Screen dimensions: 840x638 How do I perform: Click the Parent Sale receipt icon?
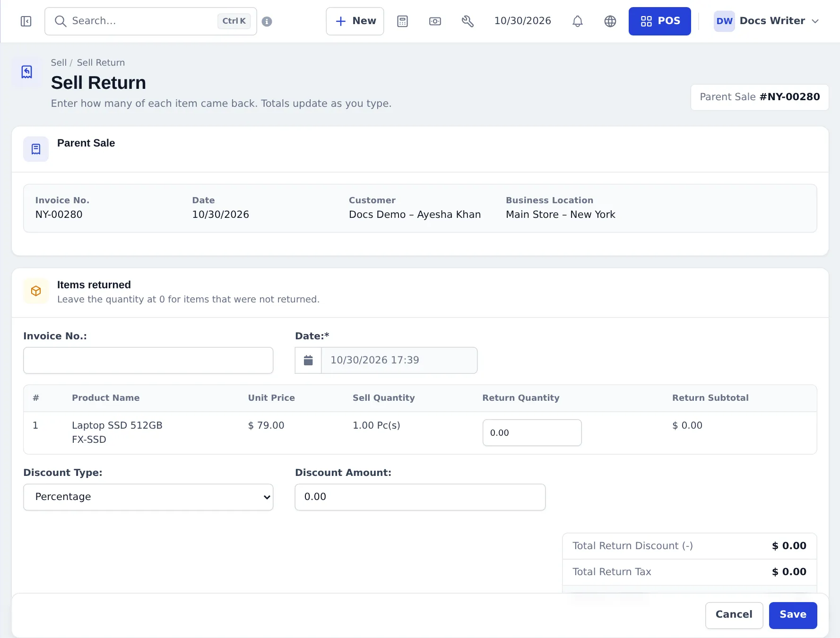coord(36,149)
